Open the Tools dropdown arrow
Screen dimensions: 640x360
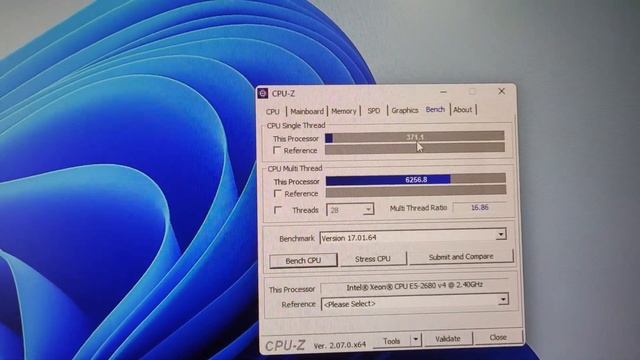tap(415, 339)
